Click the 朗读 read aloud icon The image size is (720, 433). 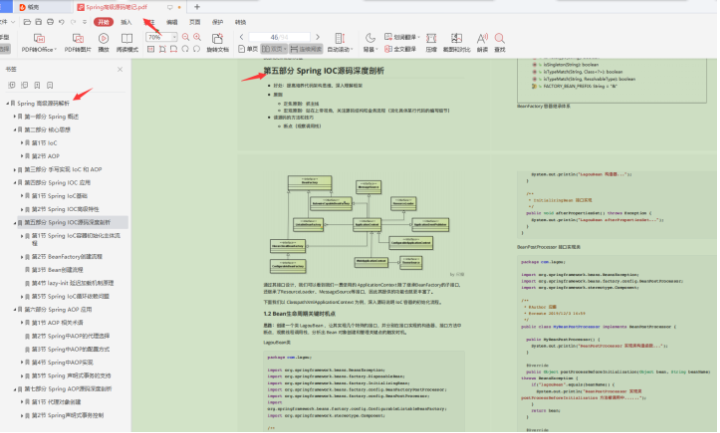[482, 39]
